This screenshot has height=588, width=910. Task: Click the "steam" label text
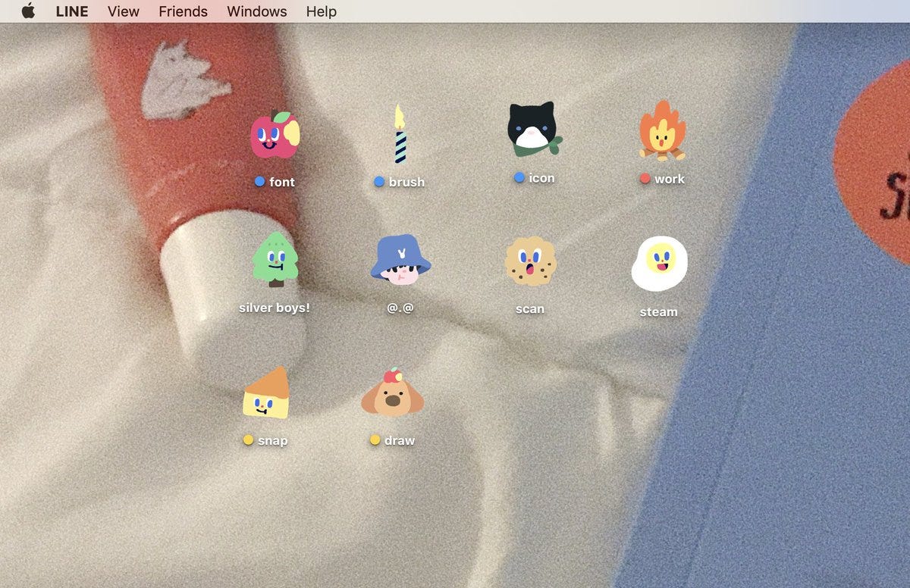pos(659,311)
